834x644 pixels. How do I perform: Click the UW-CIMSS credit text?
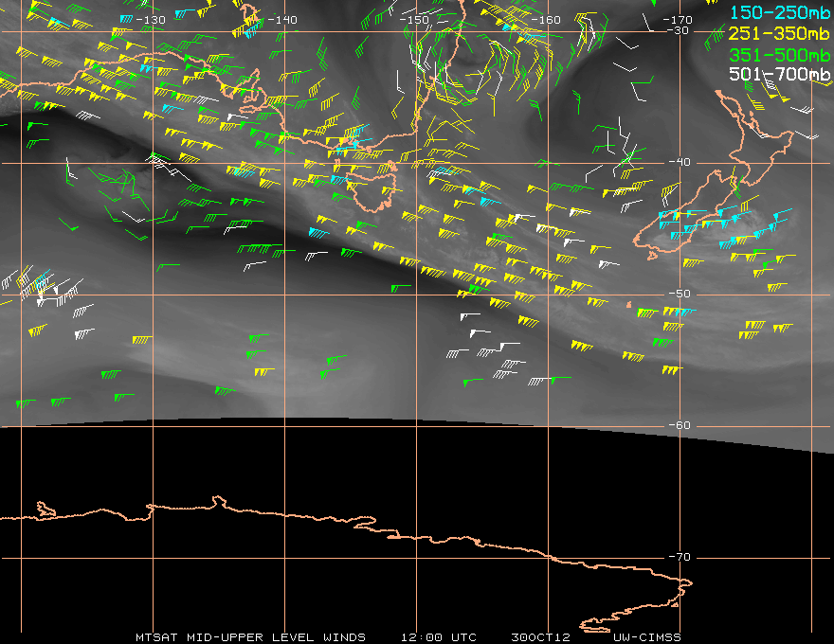pyautogui.click(x=646, y=637)
